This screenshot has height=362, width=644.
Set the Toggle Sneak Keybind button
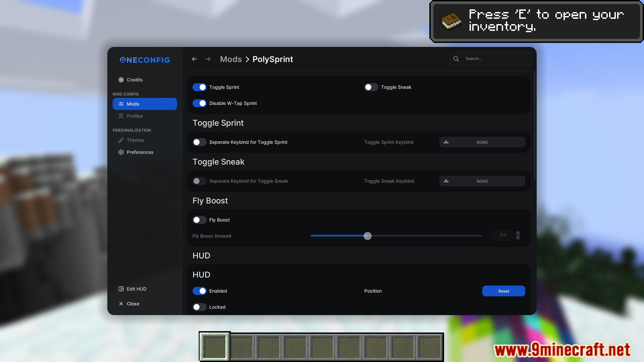[x=482, y=181]
